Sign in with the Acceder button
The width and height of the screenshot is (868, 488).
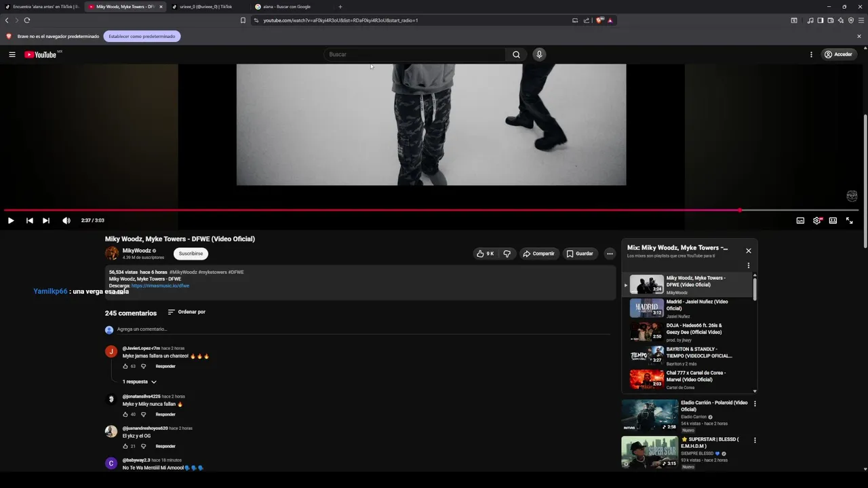point(838,54)
